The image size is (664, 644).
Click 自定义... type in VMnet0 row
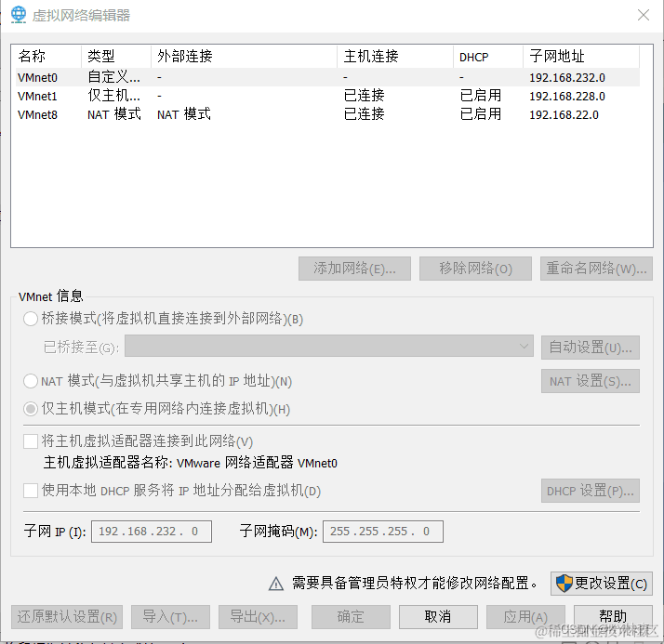click(x=113, y=77)
